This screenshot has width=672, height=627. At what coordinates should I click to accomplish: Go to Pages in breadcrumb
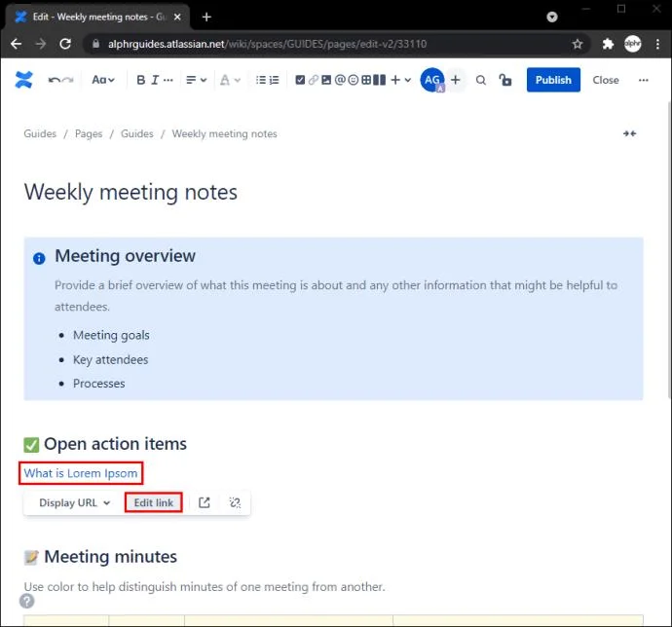tap(89, 133)
